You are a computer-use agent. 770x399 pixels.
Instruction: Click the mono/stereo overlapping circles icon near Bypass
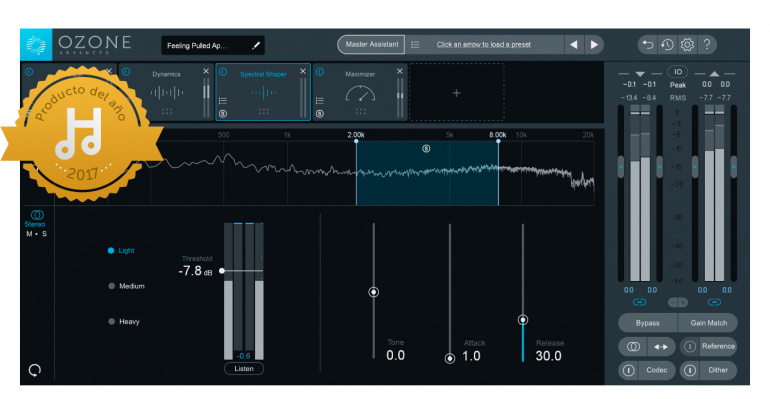tap(633, 347)
